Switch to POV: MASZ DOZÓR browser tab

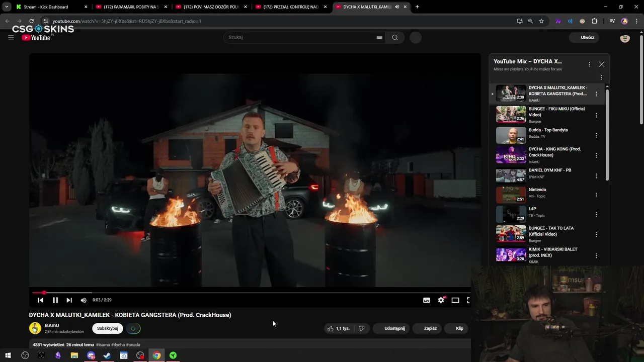pyautogui.click(x=211, y=7)
